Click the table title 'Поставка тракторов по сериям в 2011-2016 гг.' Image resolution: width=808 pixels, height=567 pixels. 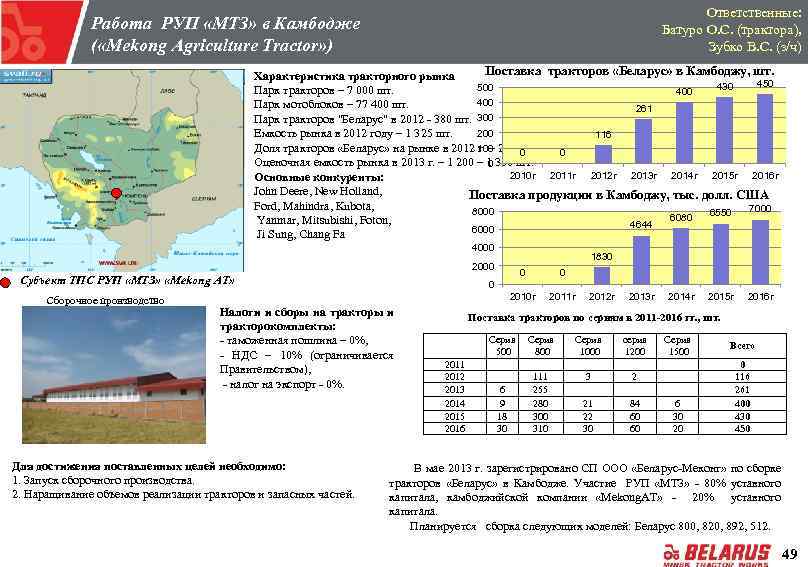(594, 318)
